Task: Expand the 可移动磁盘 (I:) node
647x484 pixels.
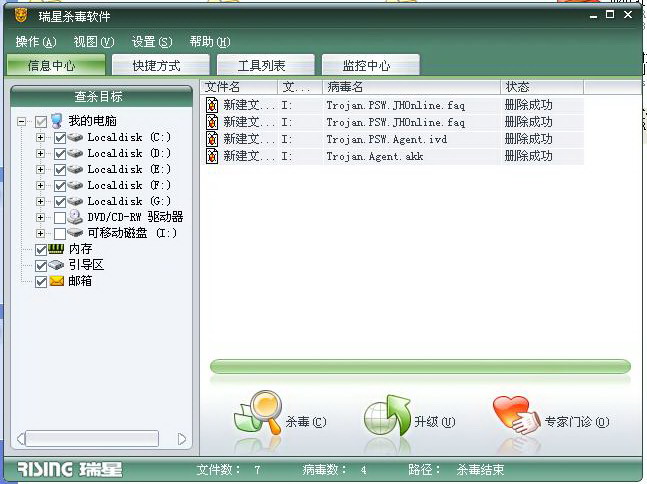Action: tap(40, 233)
